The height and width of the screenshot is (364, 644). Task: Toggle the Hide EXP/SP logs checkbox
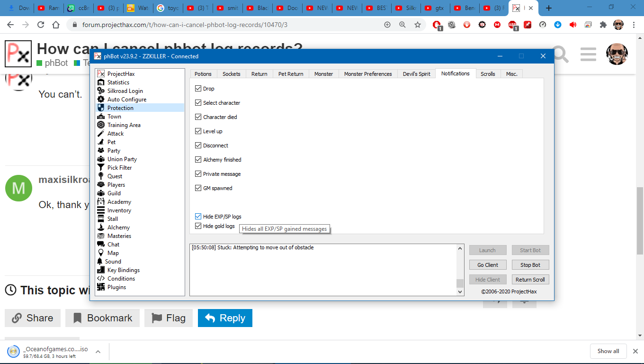198,217
